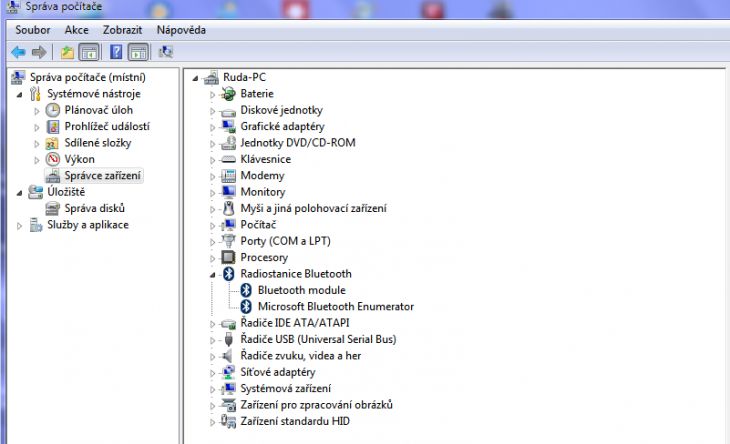This screenshot has width=730, height=444.
Task: Click the Bluetooth module device icon
Action: tap(246, 290)
